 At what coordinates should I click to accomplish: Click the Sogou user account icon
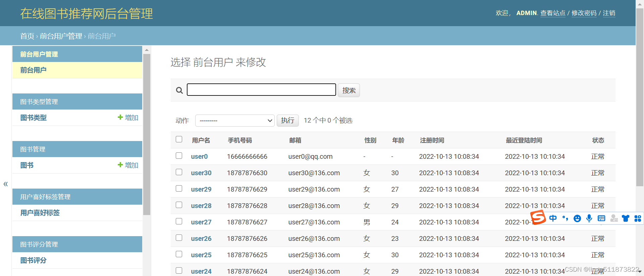614,218
